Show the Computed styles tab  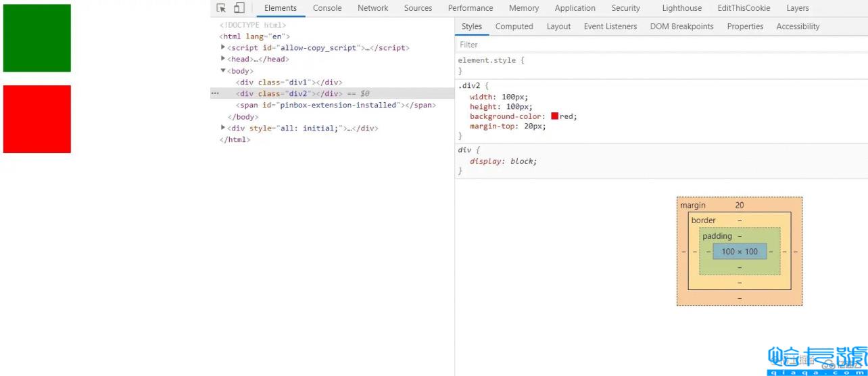pos(514,26)
